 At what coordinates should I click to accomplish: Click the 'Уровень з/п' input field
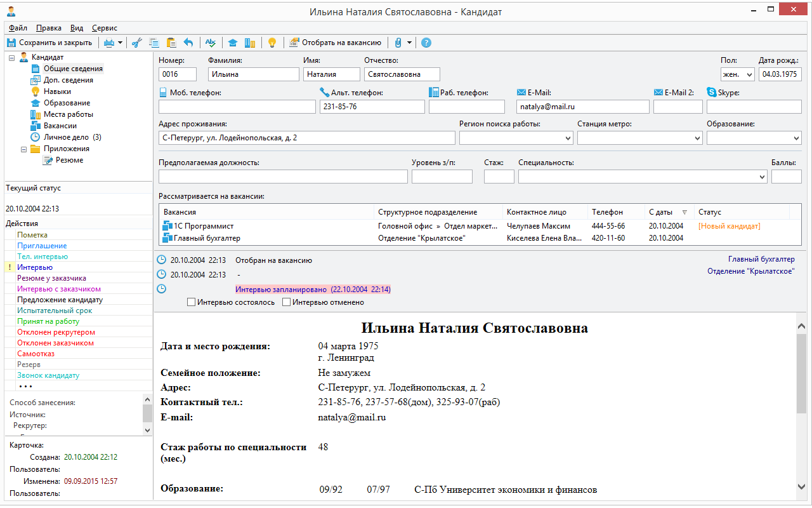[x=442, y=177]
